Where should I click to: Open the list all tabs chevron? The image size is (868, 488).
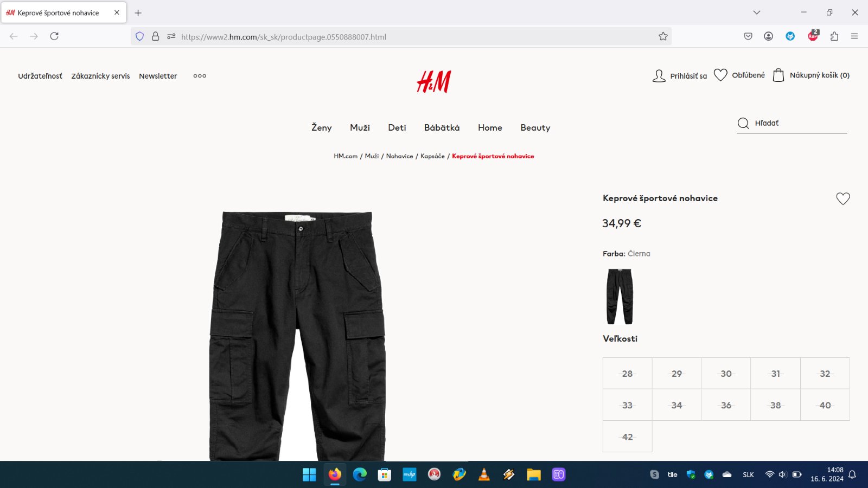[757, 12]
